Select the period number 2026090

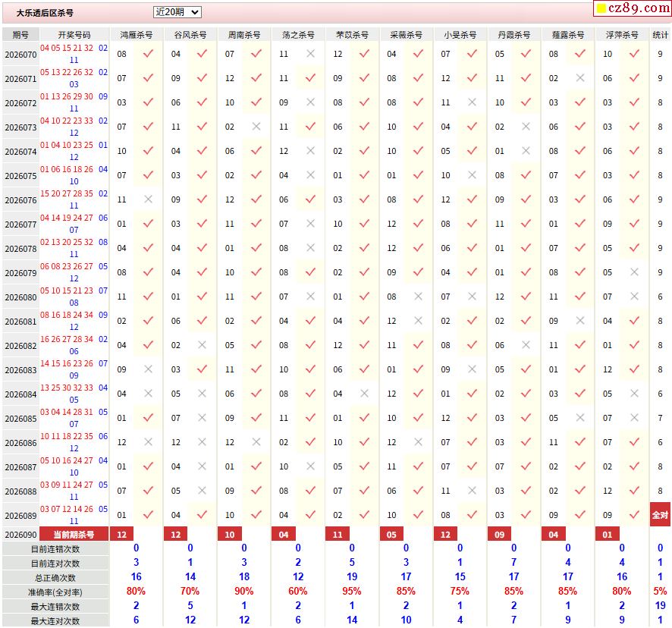tap(20, 535)
